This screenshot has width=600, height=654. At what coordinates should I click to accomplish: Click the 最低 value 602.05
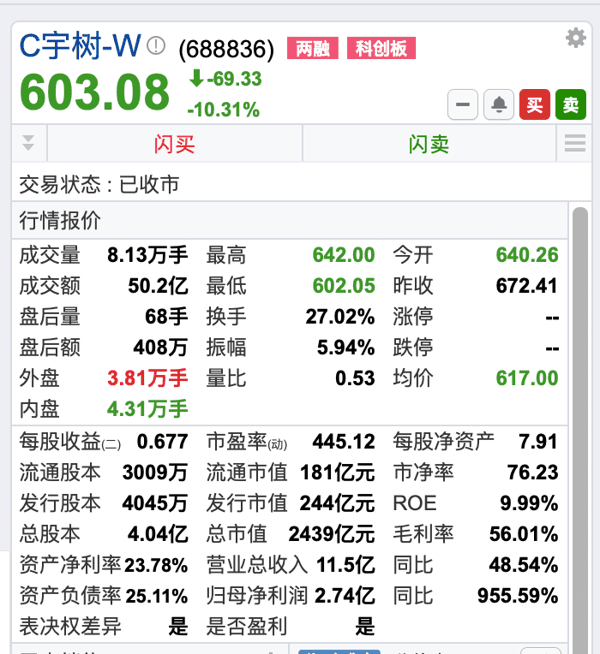pos(344,286)
